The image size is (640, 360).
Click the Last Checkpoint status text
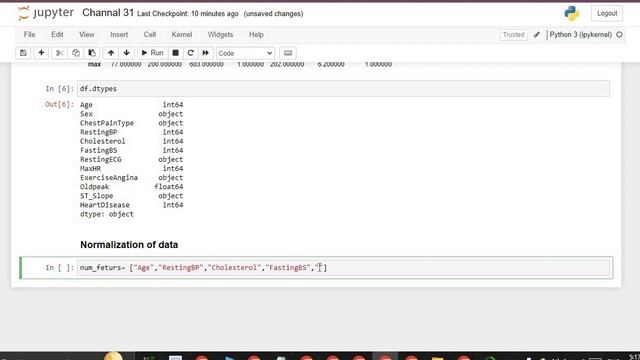[187, 14]
